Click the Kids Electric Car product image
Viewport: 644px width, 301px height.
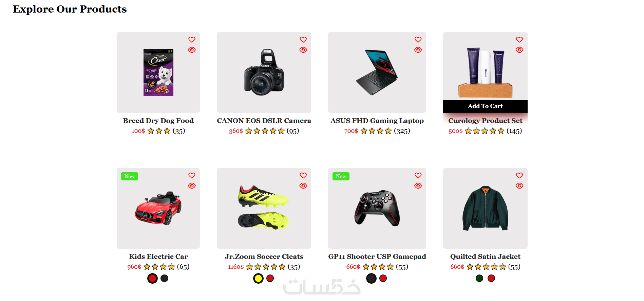click(158, 208)
